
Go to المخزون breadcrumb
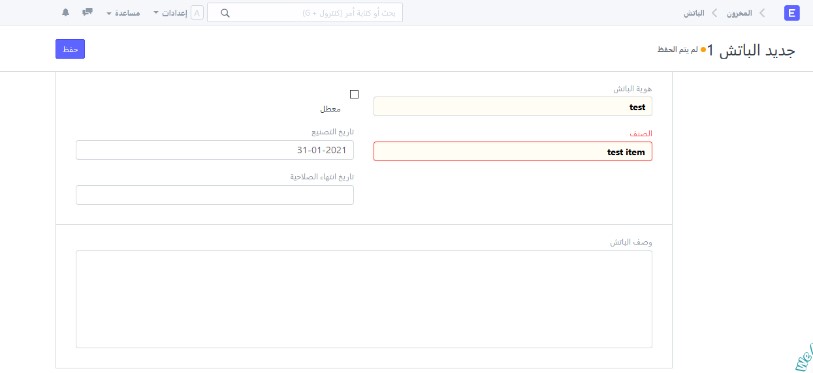pyautogui.click(x=739, y=13)
